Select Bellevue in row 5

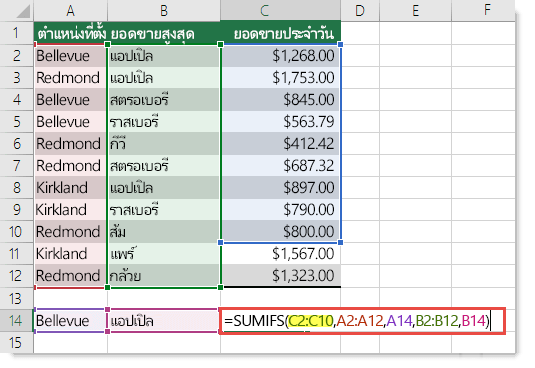71,122
